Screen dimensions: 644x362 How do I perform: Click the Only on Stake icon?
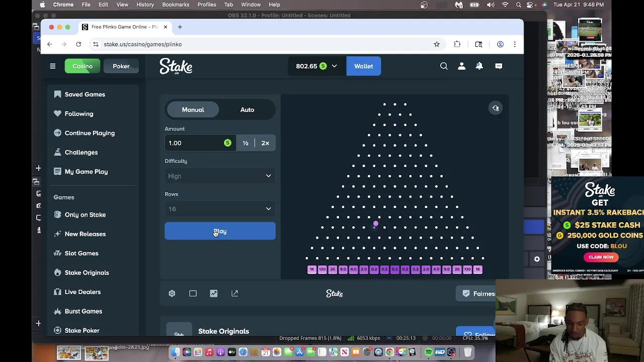[x=57, y=215]
